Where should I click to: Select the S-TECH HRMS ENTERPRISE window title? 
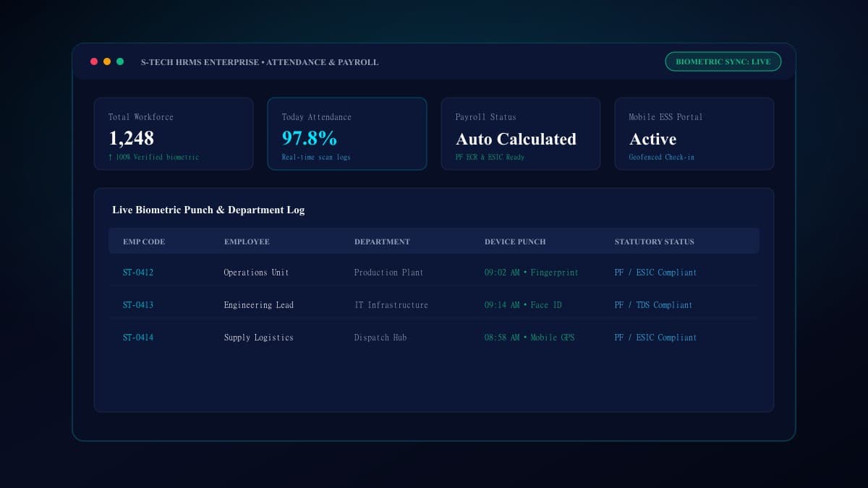tap(260, 62)
